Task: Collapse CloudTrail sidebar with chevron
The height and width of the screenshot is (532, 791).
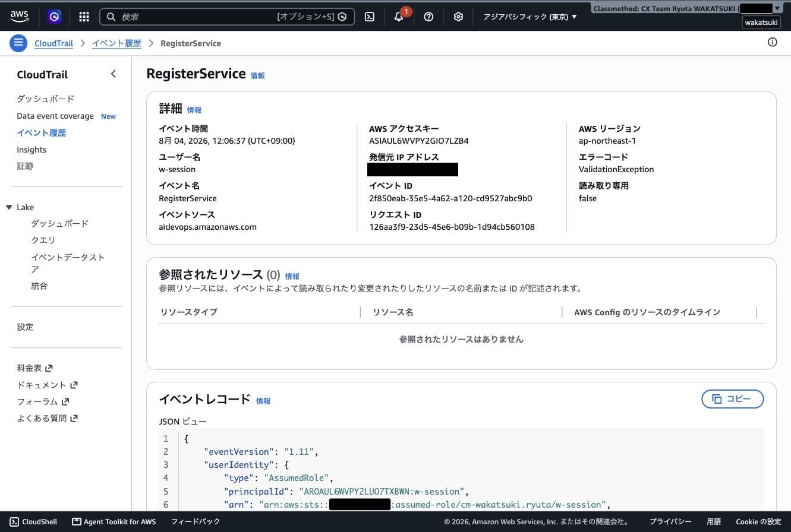Action: coord(113,74)
